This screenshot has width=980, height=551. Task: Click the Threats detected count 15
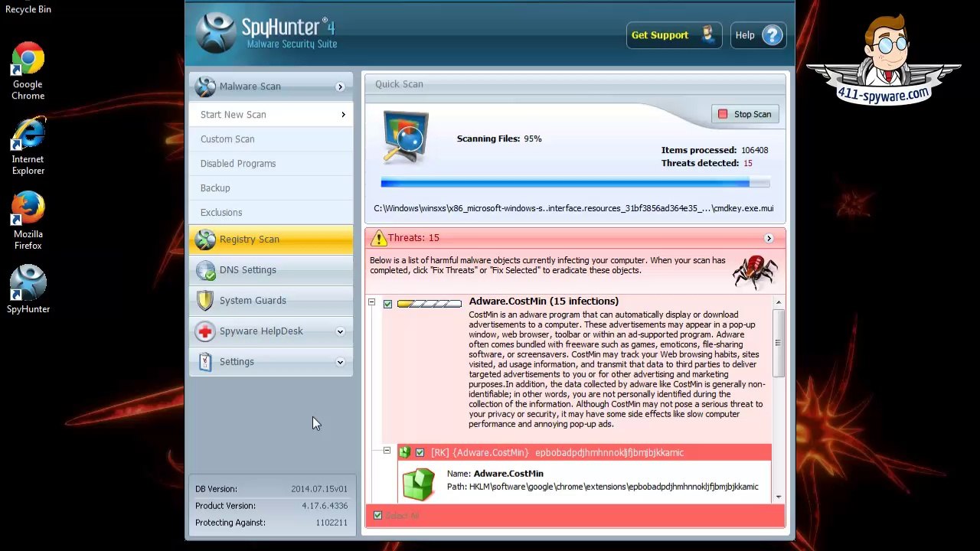coord(748,164)
